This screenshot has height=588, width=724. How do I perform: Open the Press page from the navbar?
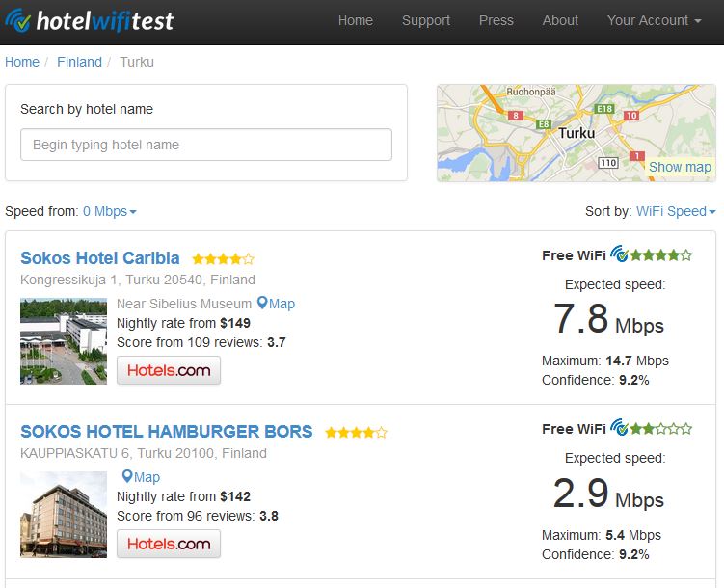tap(496, 20)
